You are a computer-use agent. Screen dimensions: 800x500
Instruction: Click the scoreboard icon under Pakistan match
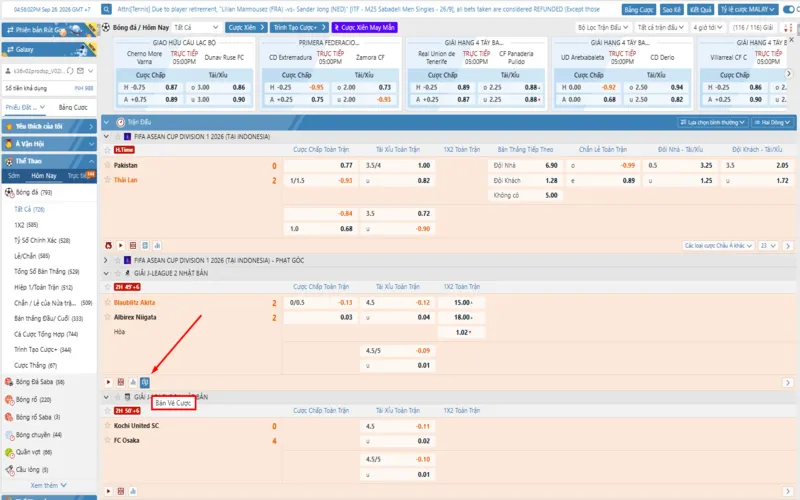pos(133,246)
